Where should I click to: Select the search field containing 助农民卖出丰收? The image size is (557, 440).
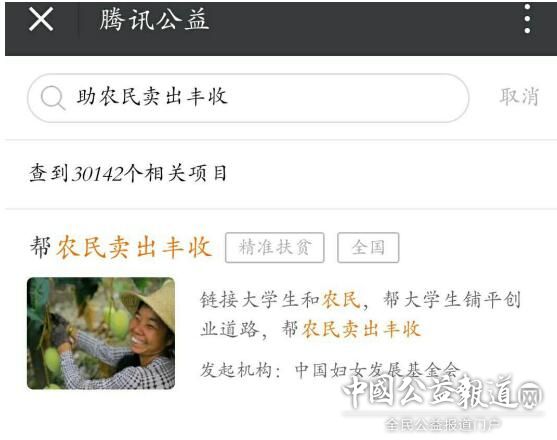point(248,98)
